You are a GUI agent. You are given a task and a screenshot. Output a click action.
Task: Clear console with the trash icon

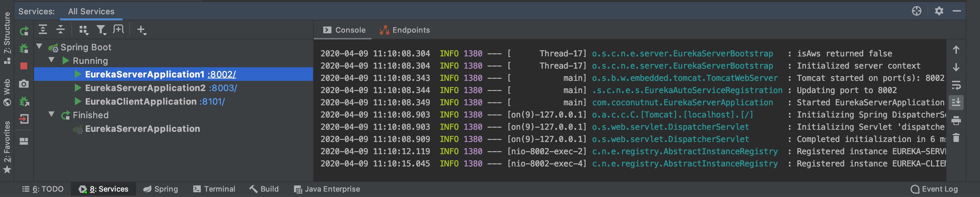[956, 138]
